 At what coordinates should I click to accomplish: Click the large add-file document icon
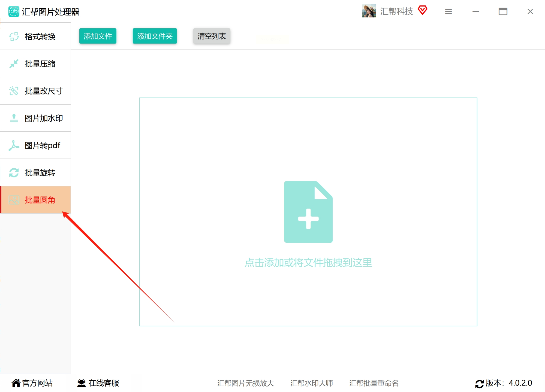coord(308,212)
